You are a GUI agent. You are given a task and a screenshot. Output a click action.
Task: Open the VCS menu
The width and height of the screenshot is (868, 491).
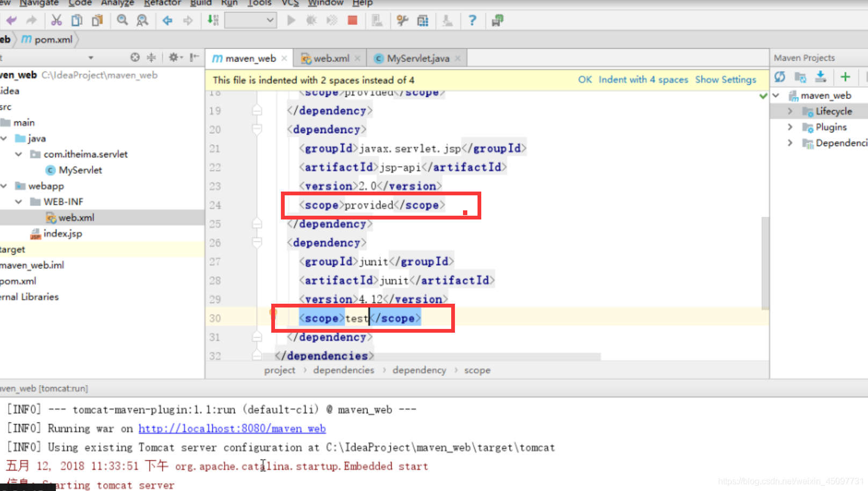[290, 3]
